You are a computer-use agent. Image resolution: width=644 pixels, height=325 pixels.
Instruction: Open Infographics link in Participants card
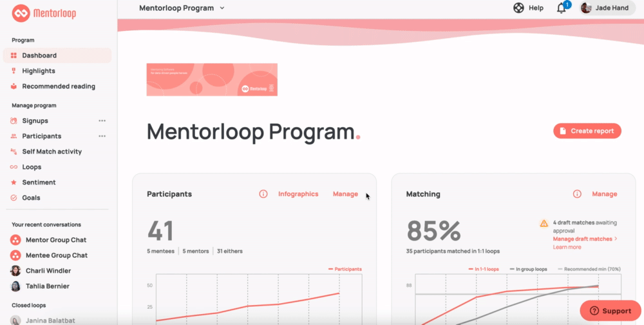(298, 193)
